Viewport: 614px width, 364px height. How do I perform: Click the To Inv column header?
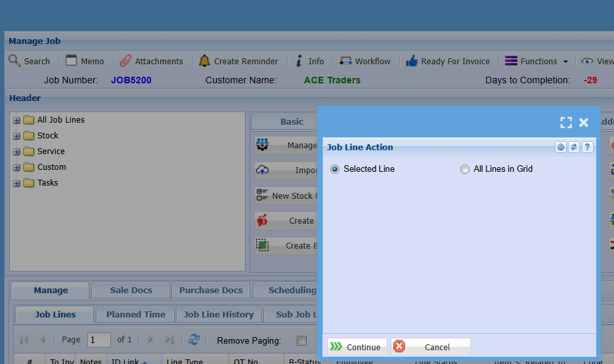pos(60,360)
